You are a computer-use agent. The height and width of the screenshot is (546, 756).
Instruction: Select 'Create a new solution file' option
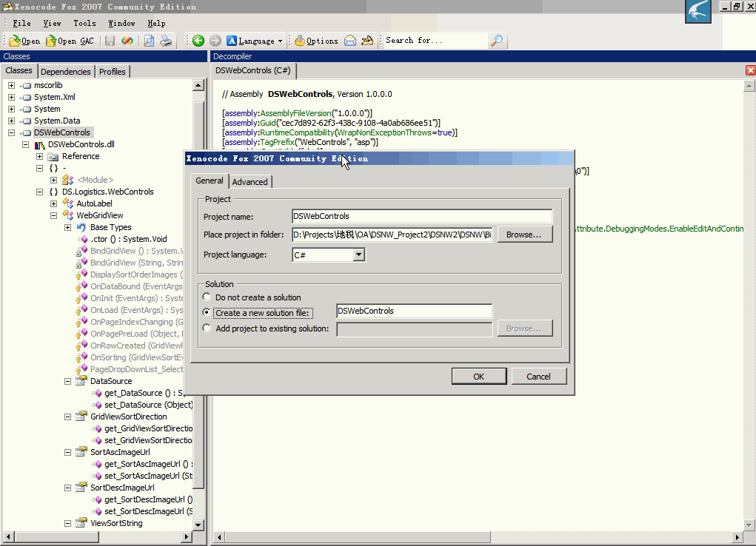(207, 312)
